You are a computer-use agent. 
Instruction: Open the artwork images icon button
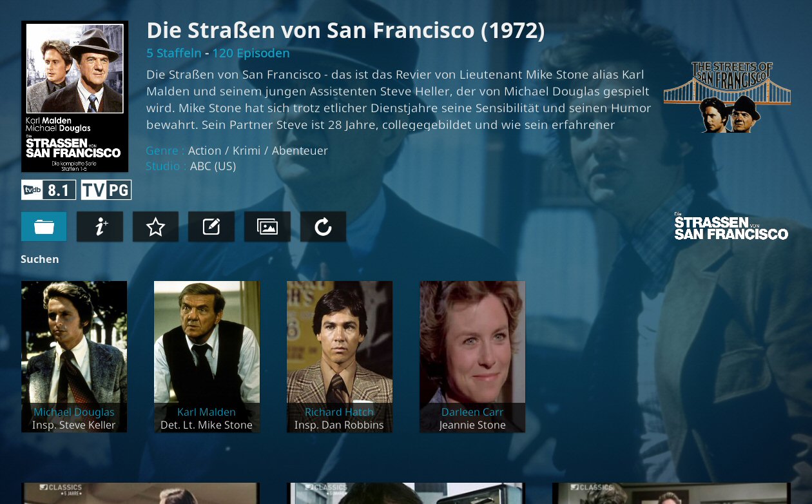(x=267, y=227)
